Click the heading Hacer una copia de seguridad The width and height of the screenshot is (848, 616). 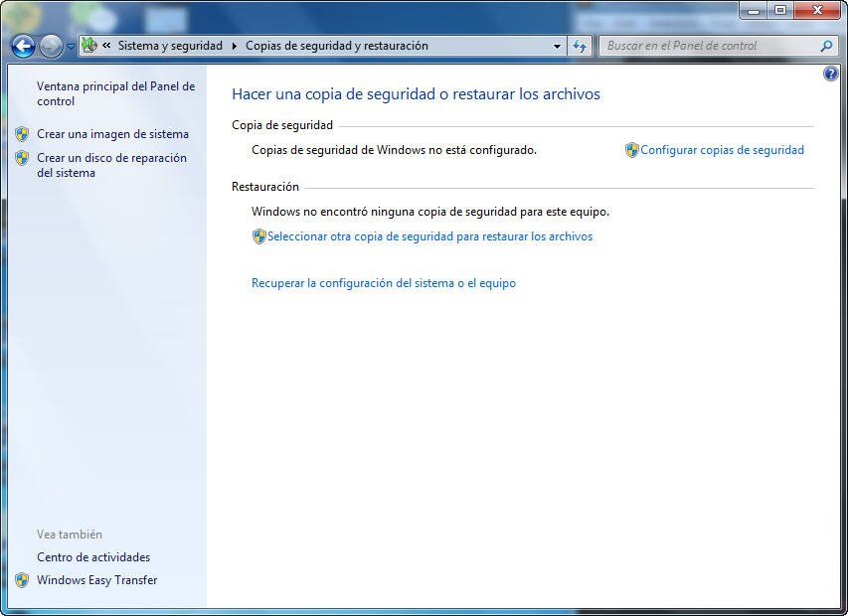[416, 94]
